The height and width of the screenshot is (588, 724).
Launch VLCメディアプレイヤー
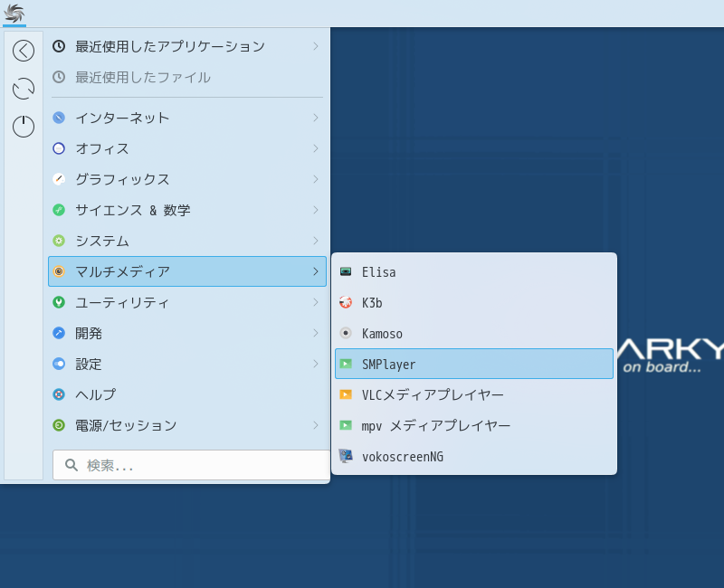(x=474, y=394)
